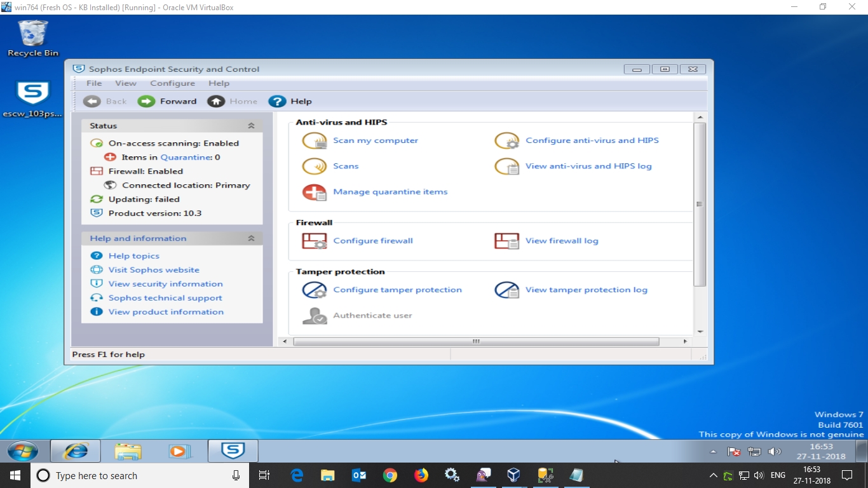Open Windows 10 notification center

click(x=847, y=475)
